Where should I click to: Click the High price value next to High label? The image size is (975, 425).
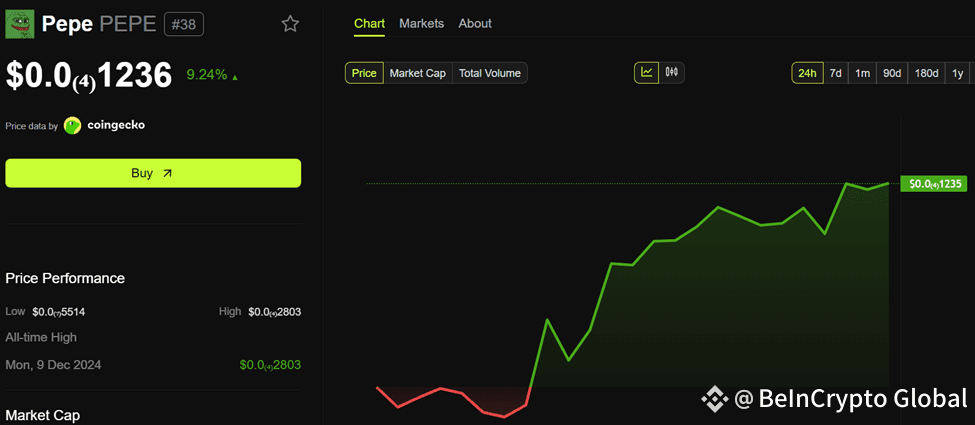[275, 312]
